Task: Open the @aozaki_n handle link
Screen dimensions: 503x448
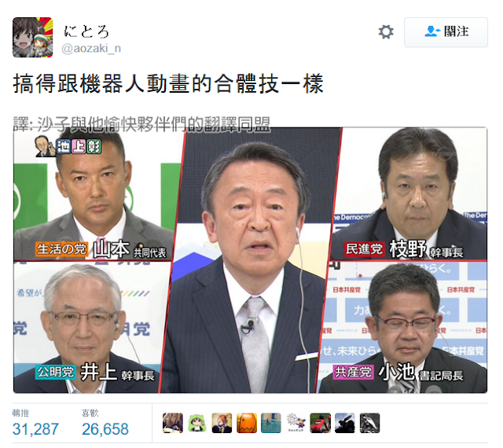Action: [91, 49]
